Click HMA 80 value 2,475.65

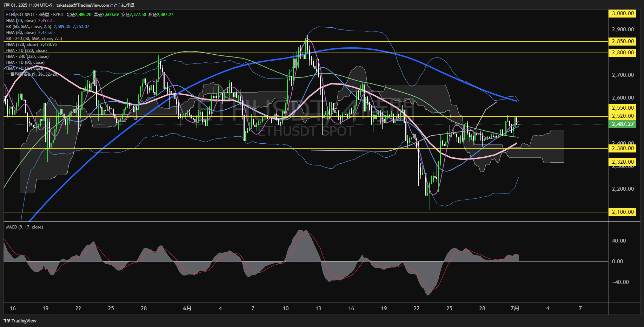(46, 33)
